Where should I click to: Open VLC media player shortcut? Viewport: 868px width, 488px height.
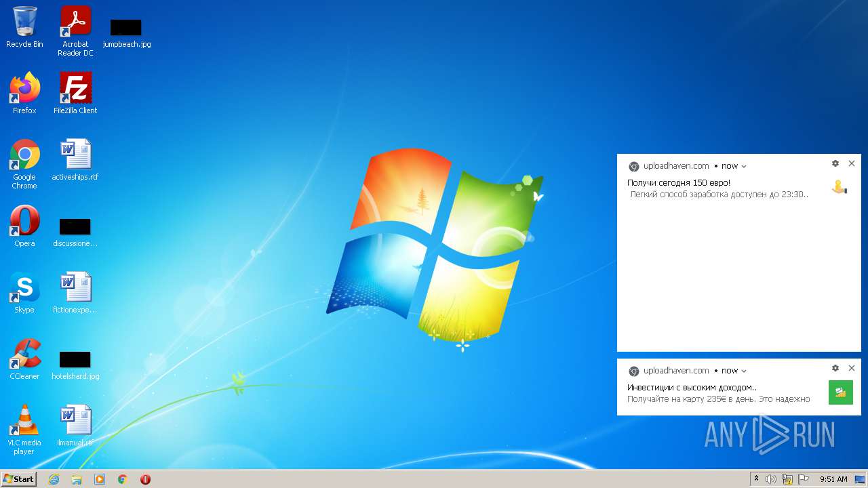[24, 429]
